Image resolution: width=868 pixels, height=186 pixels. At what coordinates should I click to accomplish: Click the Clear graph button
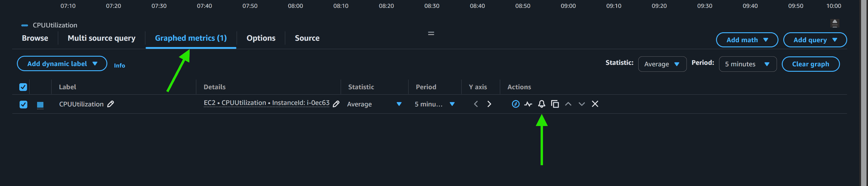click(x=810, y=64)
